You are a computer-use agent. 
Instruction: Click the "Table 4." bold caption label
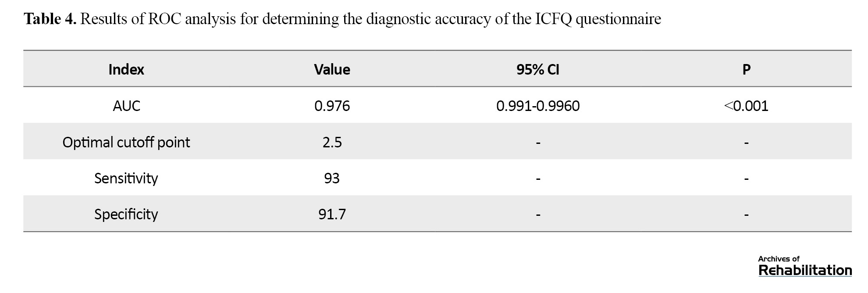(50, 19)
